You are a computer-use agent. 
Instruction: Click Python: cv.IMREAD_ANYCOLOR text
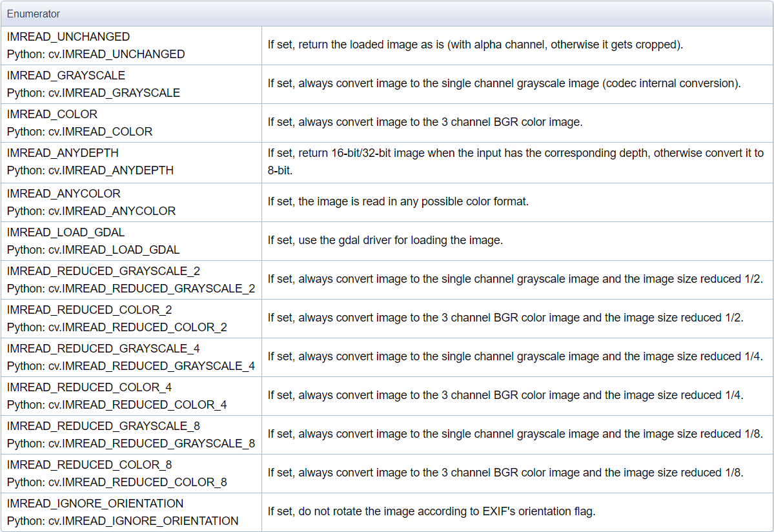tap(91, 211)
